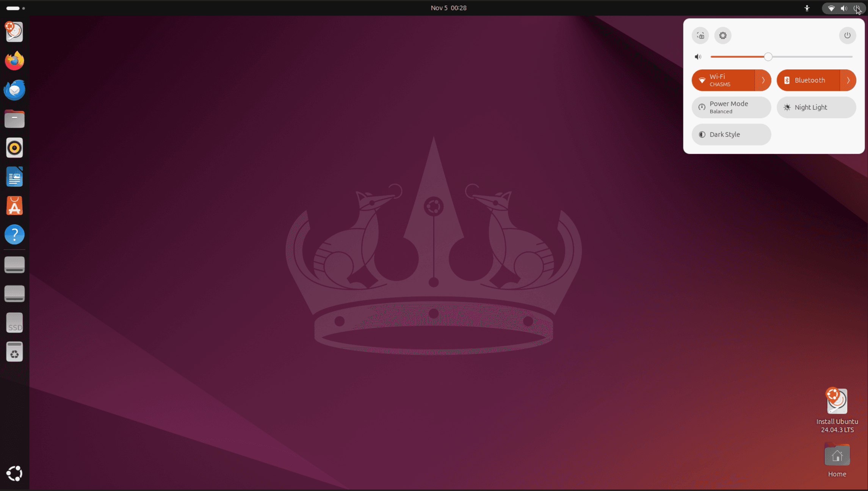
Task: Open Firefox from the dock
Action: [x=14, y=61]
